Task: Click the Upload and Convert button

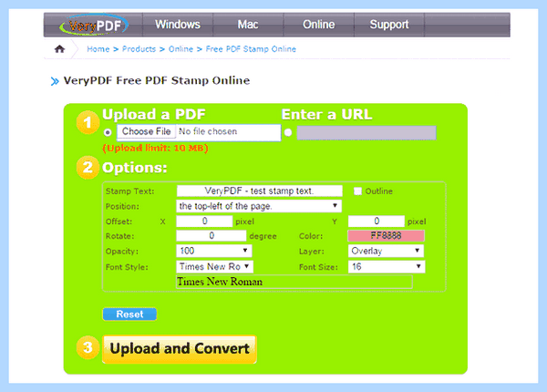Action: coord(180,349)
